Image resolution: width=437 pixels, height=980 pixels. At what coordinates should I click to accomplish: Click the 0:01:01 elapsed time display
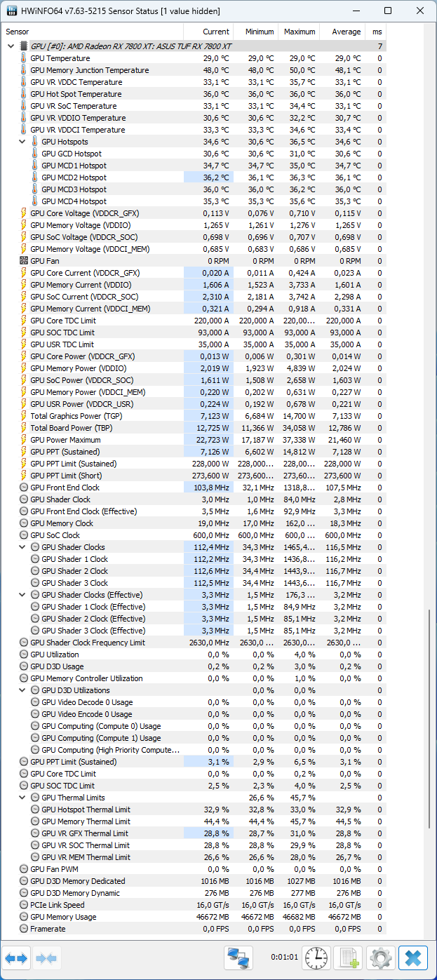click(284, 958)
